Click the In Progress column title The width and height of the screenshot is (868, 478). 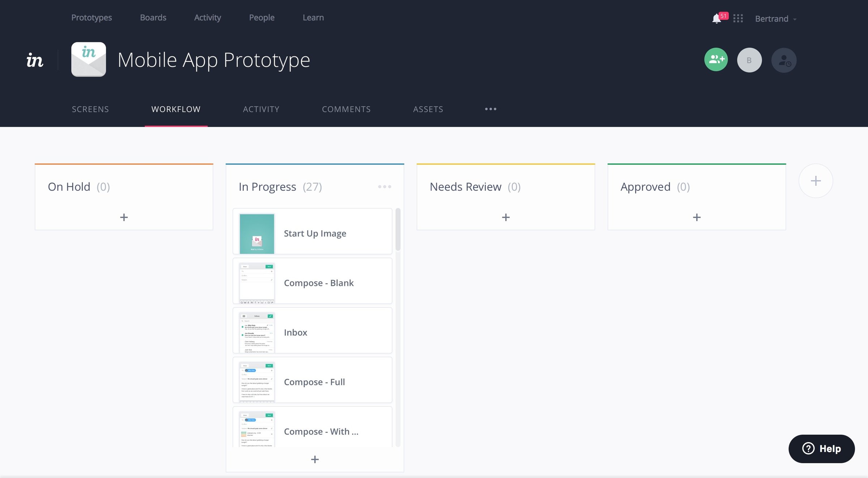267,187
